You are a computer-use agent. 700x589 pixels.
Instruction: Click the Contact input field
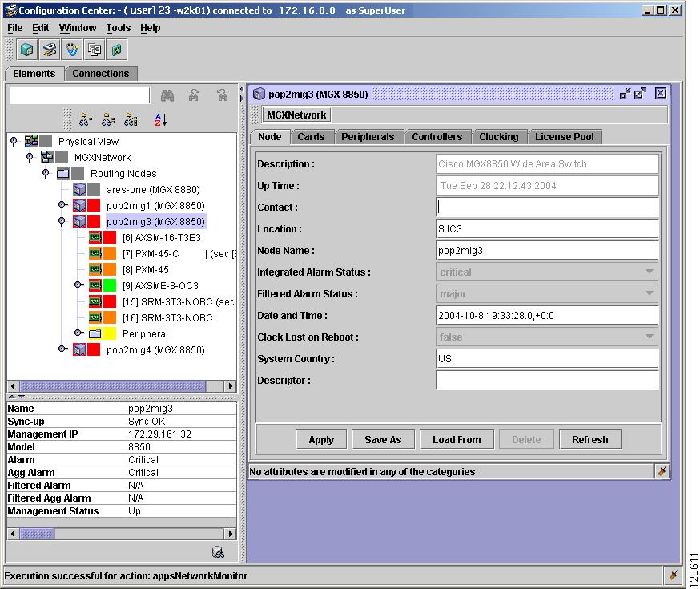547,207
